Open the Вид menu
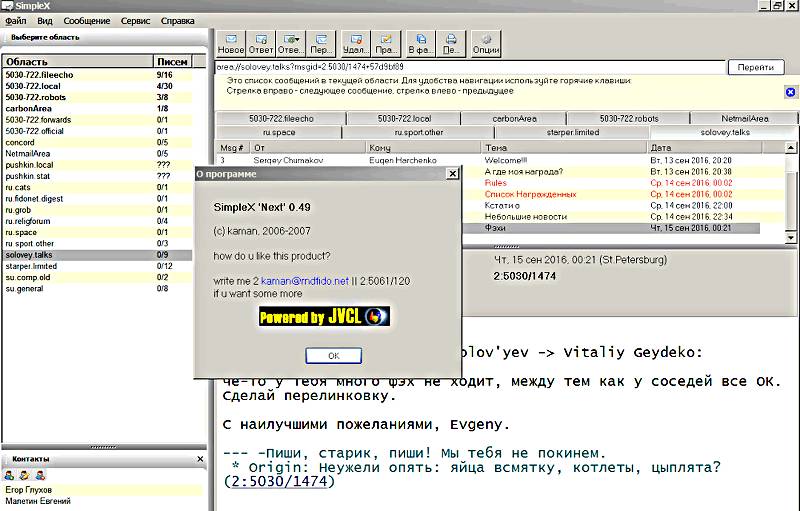This screenshot has width=800, height=511. [45, 21]
